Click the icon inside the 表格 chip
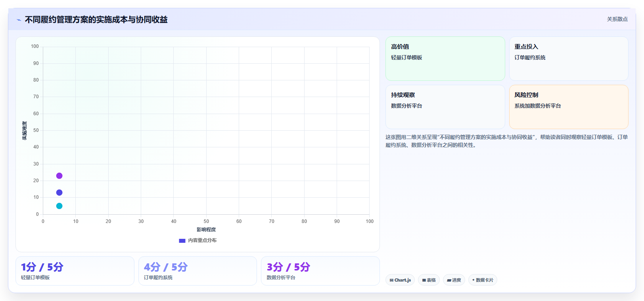644x301 pixels. point(424,280)
